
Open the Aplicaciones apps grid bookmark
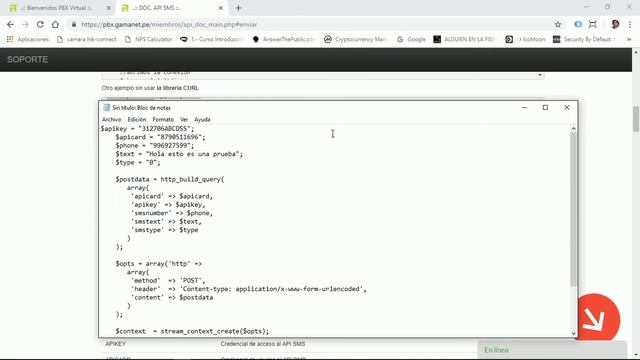[x=28, y=39]
